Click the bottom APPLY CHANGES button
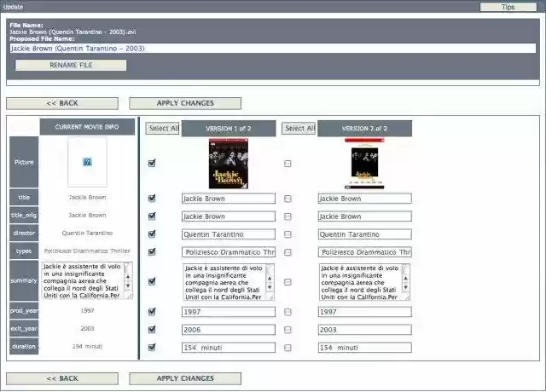The image size is (546, 392). pyautogui.click(x=185, y=378)
